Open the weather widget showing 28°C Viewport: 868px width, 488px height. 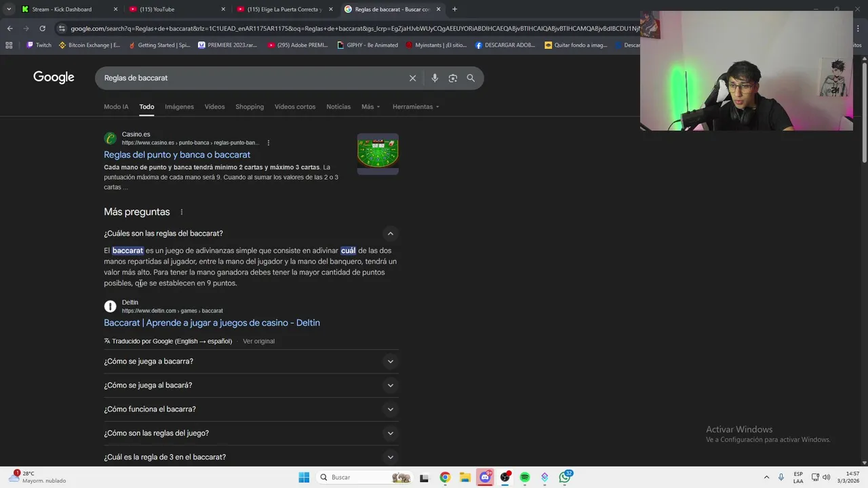click(x=39, y=477)
